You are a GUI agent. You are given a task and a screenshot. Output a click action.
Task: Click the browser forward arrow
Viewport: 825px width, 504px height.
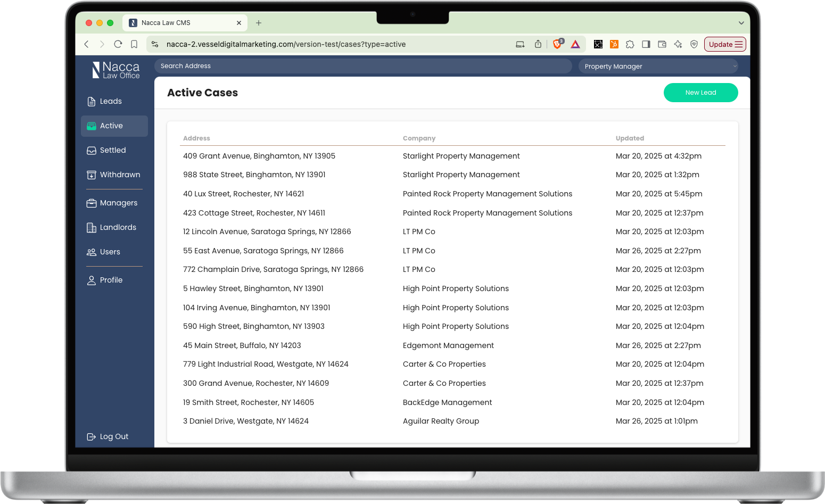[x=102, y=44]
